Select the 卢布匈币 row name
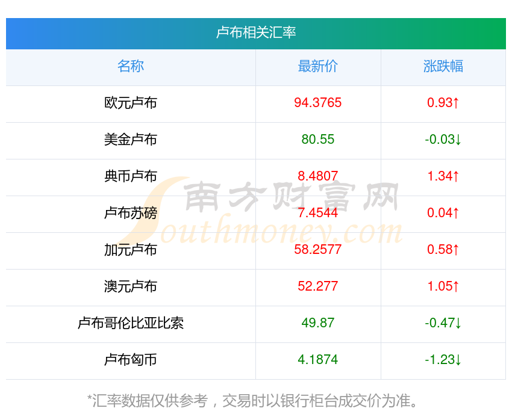 click(131, 360)
